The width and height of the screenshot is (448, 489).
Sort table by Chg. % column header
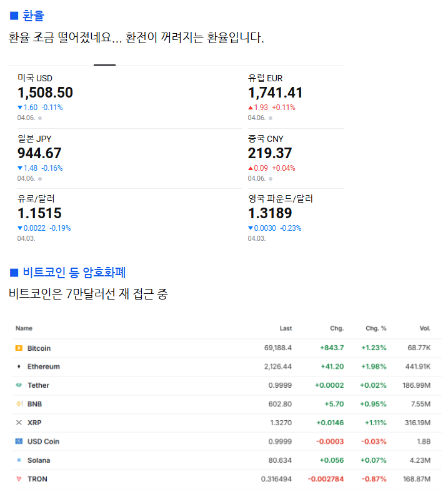376,328
